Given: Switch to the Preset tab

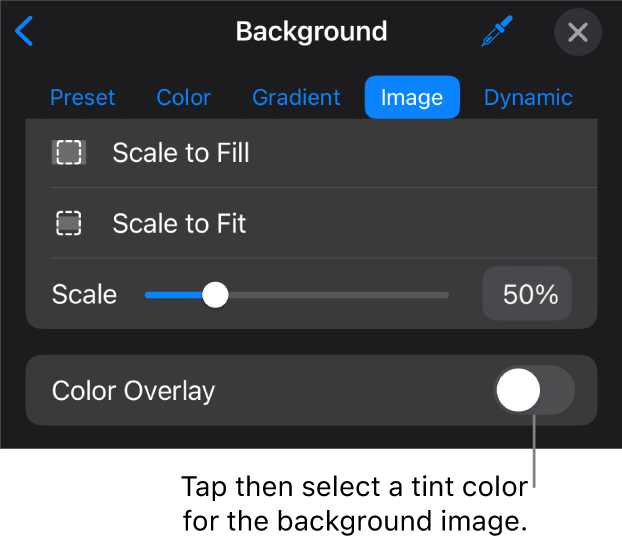Looking at the screenshot, I should coord(82,98).
